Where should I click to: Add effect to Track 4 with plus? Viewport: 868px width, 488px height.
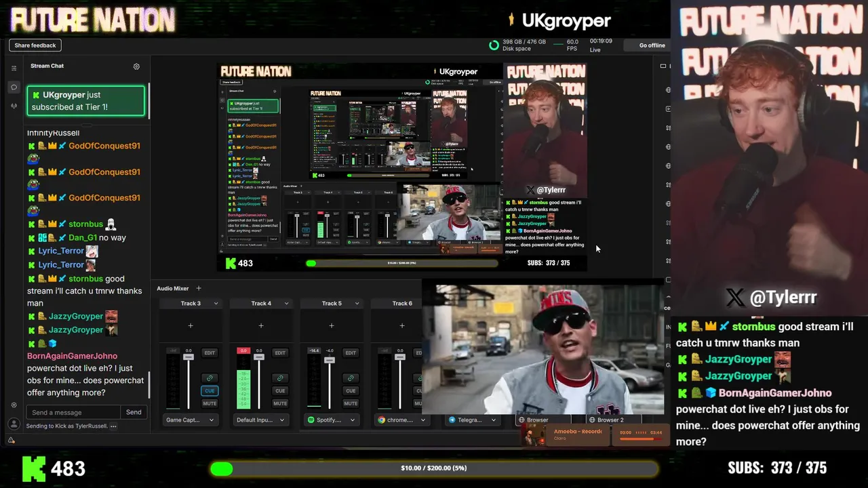click(x=261, y=326)
